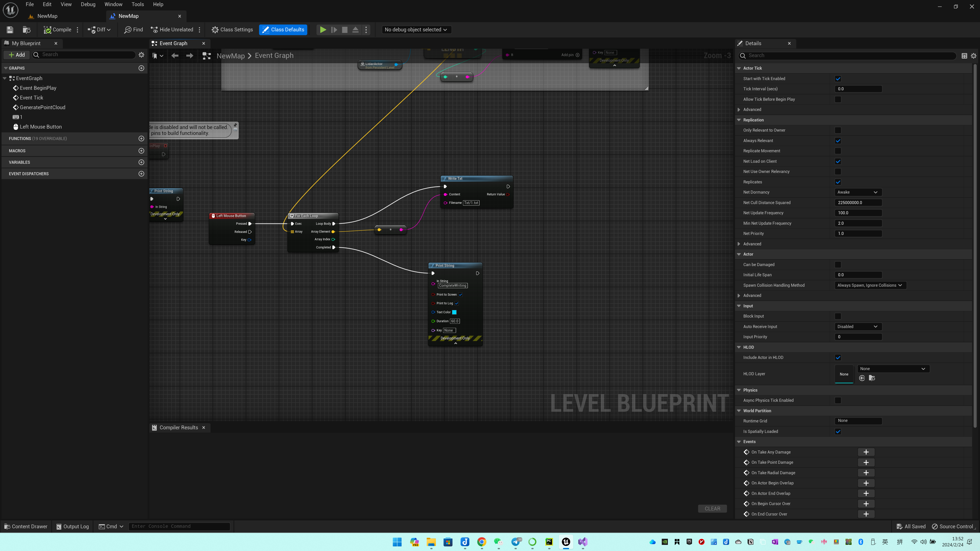Viewport: 980px width, 551px height.
Task: Collapse the Actor Tick section
Action: (x=739, y=68)
